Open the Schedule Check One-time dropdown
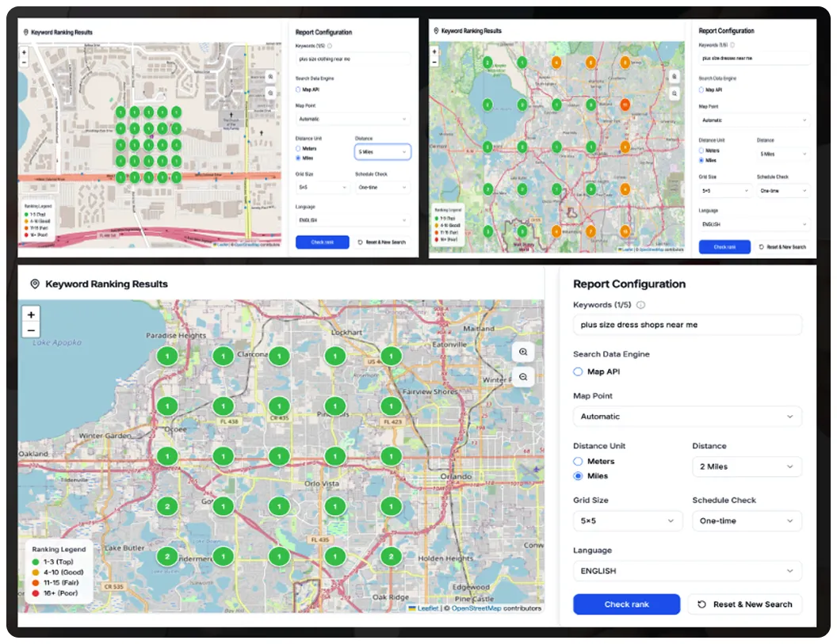Viewport: 837px width, 644px height. (x=746, y=520)
